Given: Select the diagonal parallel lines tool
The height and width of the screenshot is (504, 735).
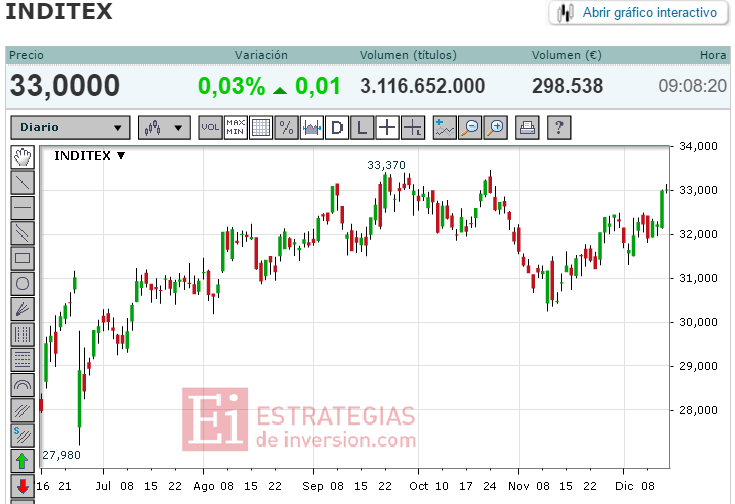Looking at the screenshot, I should [22, 410].
